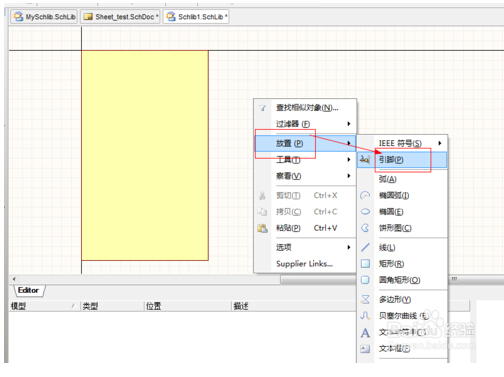Click the rounded rectangle icon for 圆角矩形(O)
Viewport: 504px width, 377px height.
pos(365,280)
